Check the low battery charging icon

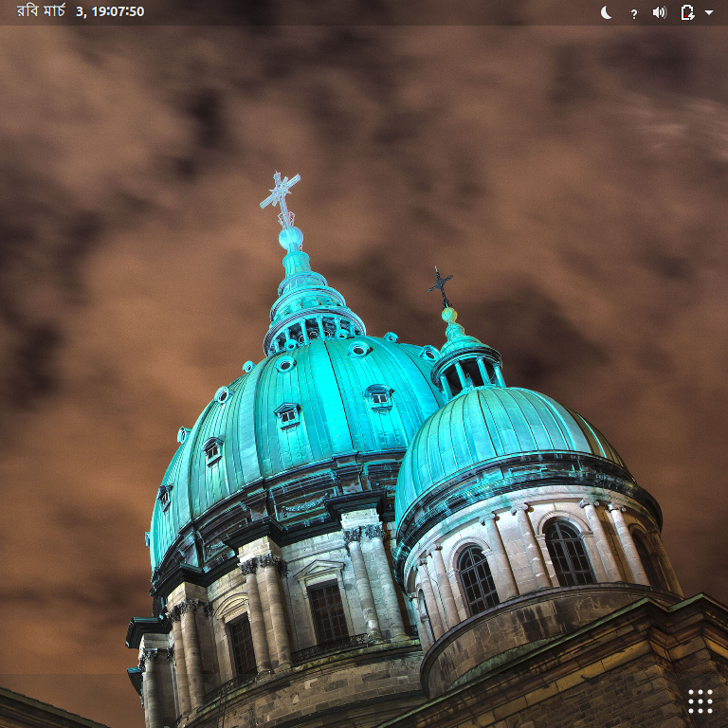pyautogui.click(x=687, y=12)
